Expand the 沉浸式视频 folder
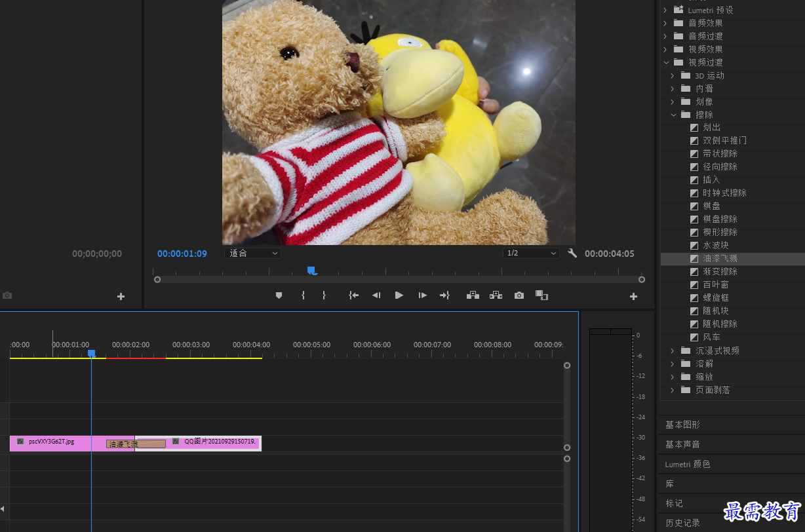This screenshot has width=805, height=532. pyautogui.click(x=673, y=351)
